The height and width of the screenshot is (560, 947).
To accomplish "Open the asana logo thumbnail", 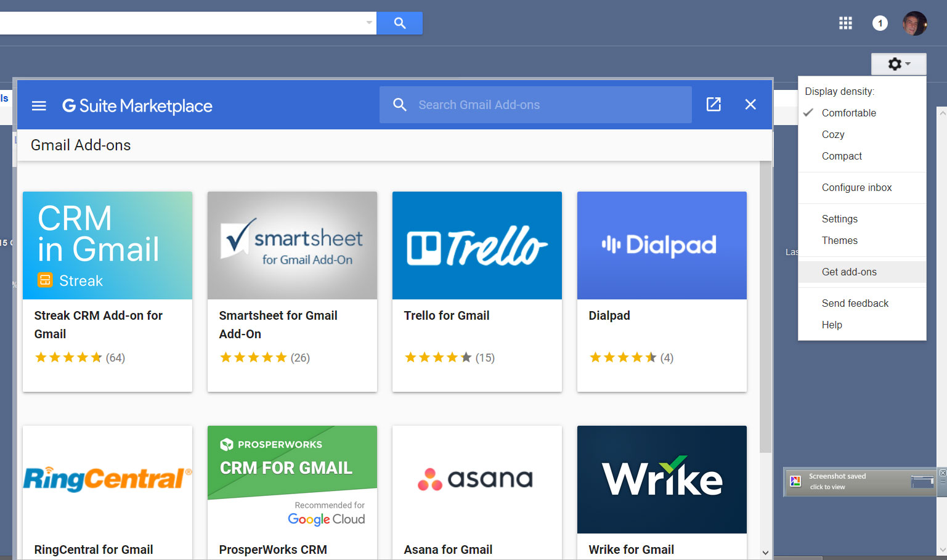I will (477, 479).
